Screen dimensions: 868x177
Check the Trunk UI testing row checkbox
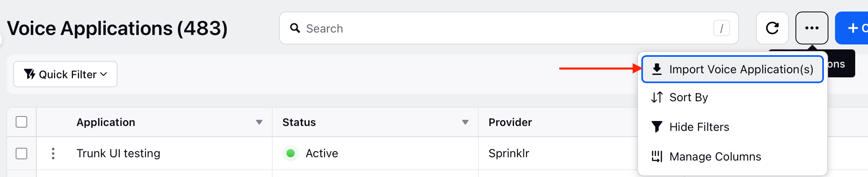(x=21, y=154)
